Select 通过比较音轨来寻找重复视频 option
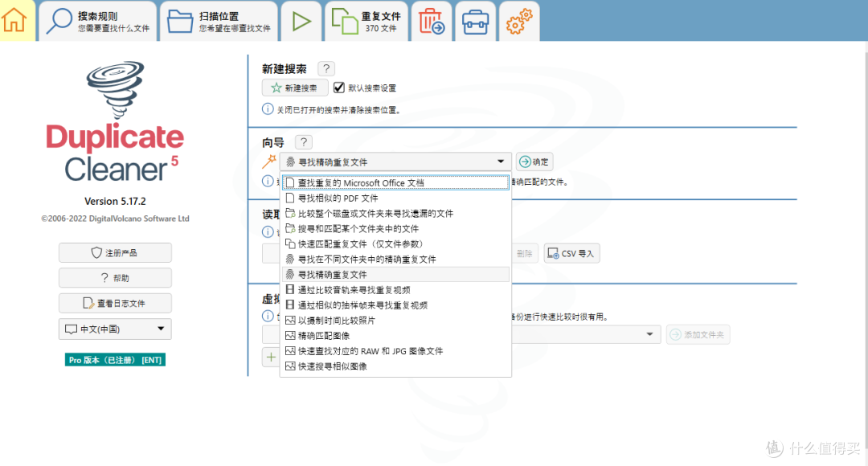 395,290
